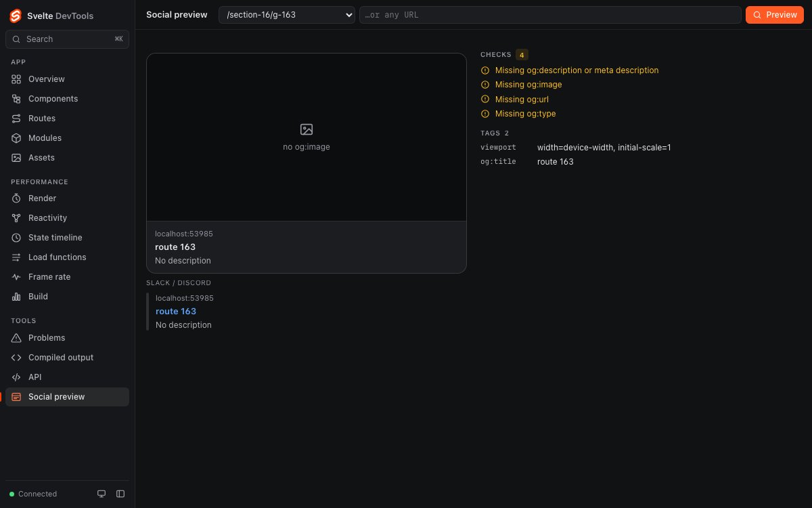Click the Missing og:url check
The width and height of the screenshot is (812, 508).
(522, 100)
